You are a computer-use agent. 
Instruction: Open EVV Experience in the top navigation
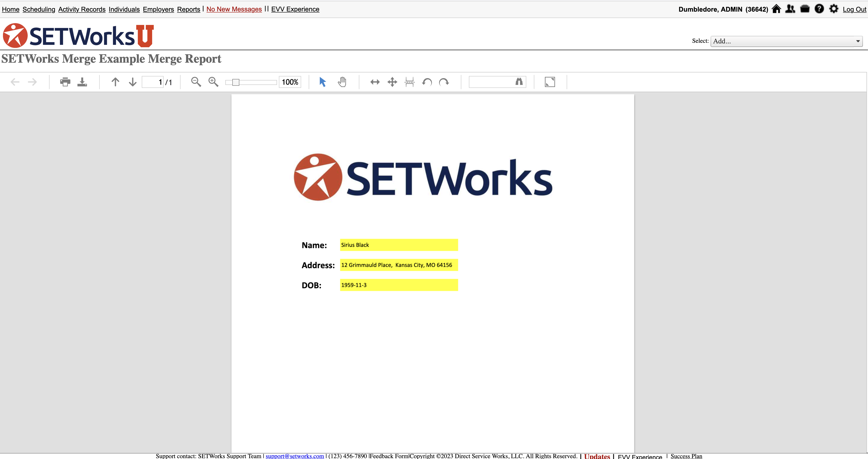295,9
